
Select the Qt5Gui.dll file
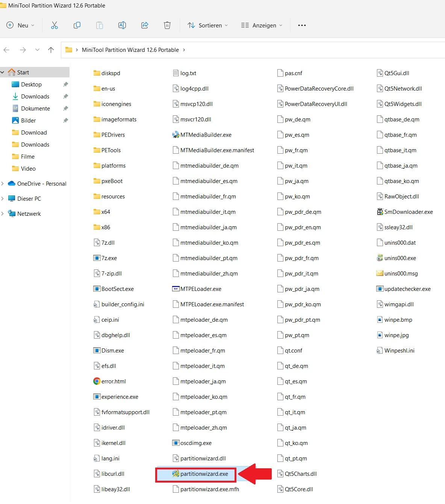pos(393,73)
